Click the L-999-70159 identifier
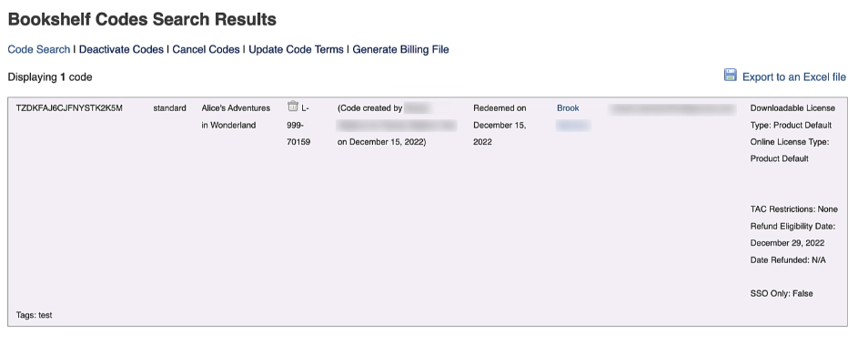This screenshot has height=346, width=868. tap(299, 125)
